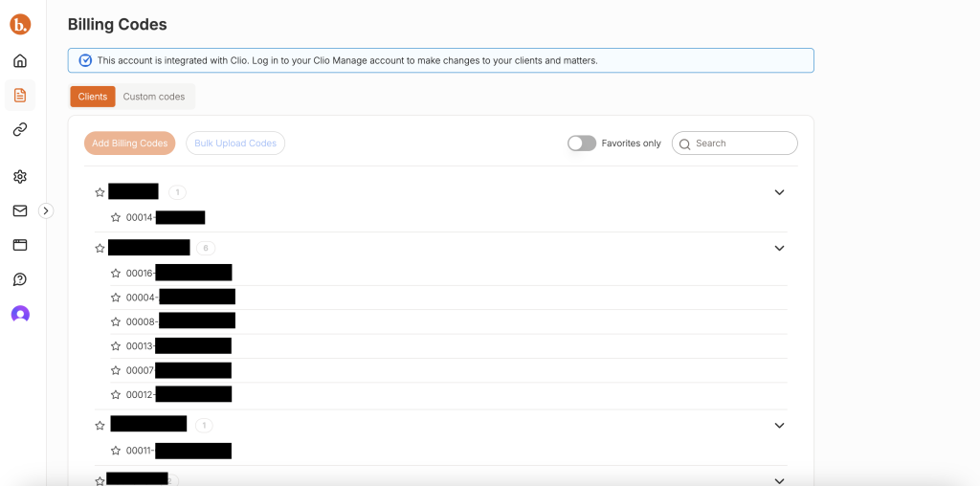Open the Home icon in sidebar
Screen dimensions: 980x486
click(20, 61)
